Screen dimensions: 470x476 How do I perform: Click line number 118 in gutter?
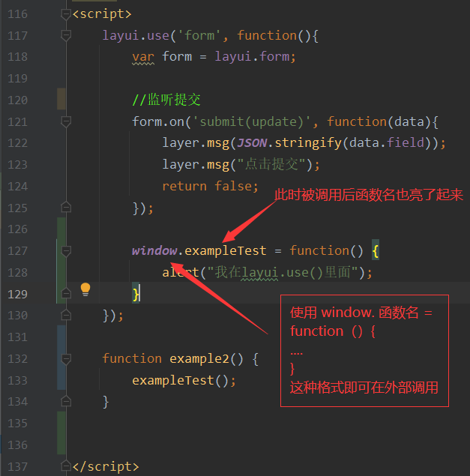point(17,57)
